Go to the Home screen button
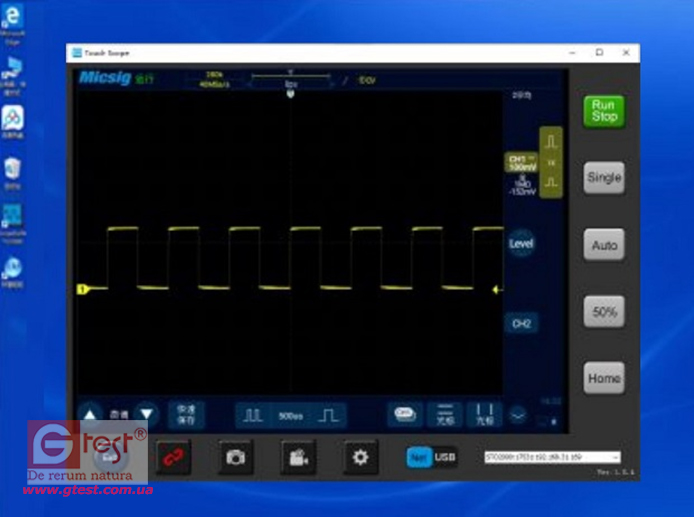This screenshot has width=694, height=517. 604,378
